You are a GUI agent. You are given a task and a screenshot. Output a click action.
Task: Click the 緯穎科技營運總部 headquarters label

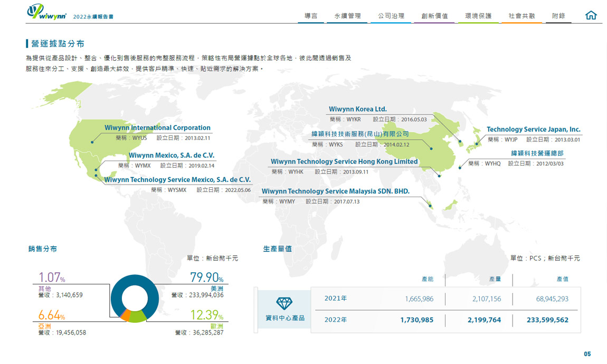(537, 154)
